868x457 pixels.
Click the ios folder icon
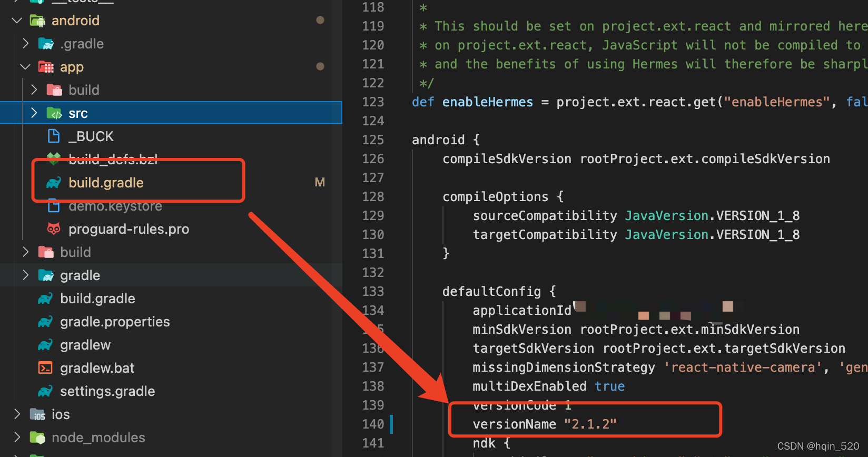click(x=37, y=414)
